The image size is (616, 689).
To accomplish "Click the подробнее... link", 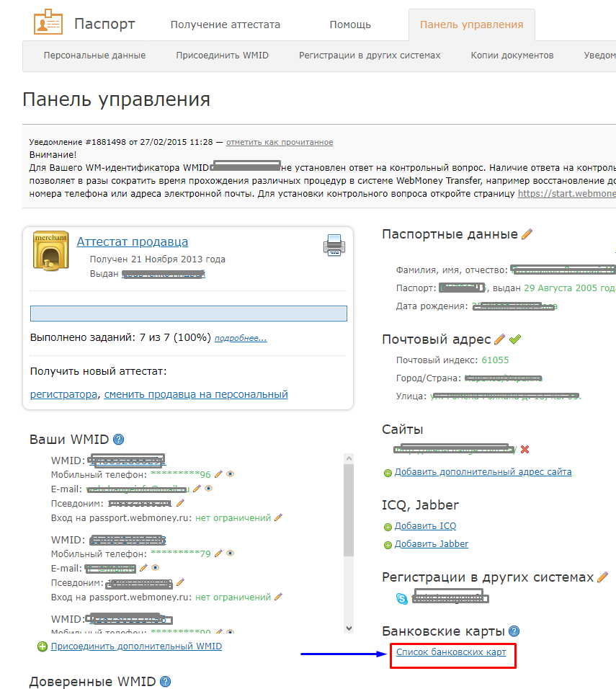I will [241, 338].
